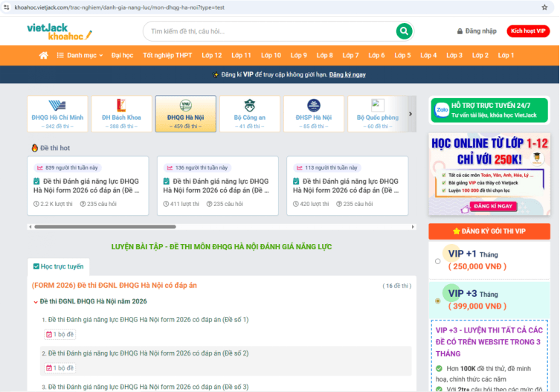Select the ĐHQG Hà Nội tab card

[186, 114]
